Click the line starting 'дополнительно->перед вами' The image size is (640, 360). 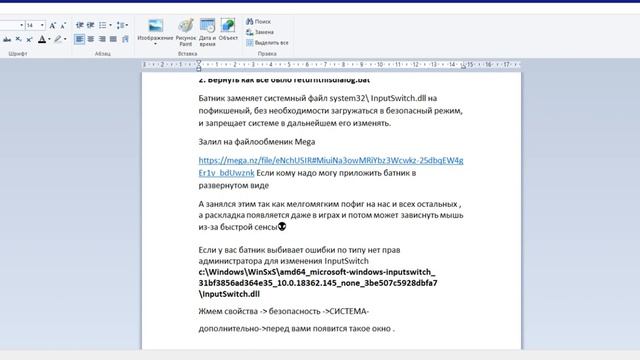[297, 329]
